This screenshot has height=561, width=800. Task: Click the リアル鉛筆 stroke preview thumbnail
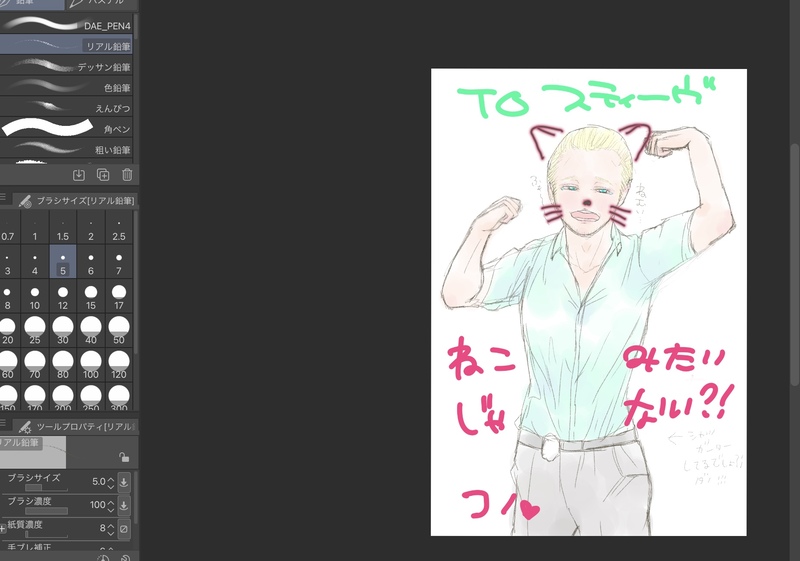pyautogui.click(x=33, y=452)
